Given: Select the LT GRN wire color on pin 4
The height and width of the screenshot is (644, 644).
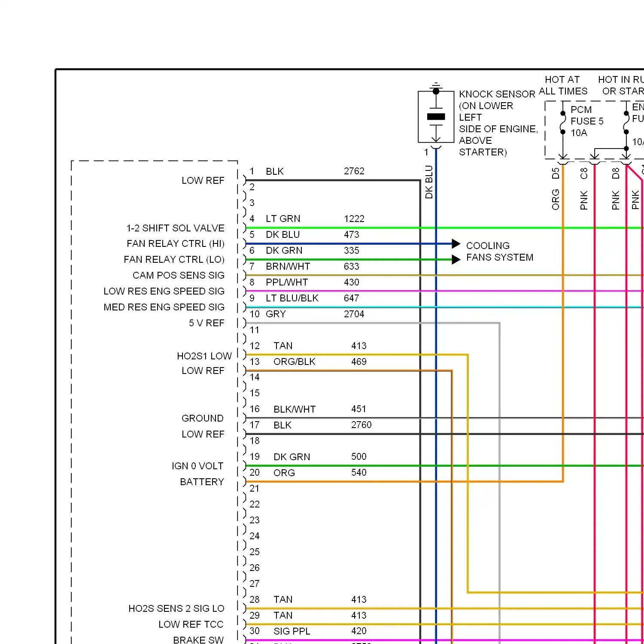Looking at the screenshot, I should 283,219.
